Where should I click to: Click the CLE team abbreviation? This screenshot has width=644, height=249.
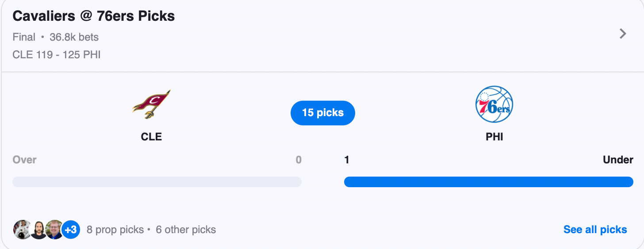tap(151, 137)
